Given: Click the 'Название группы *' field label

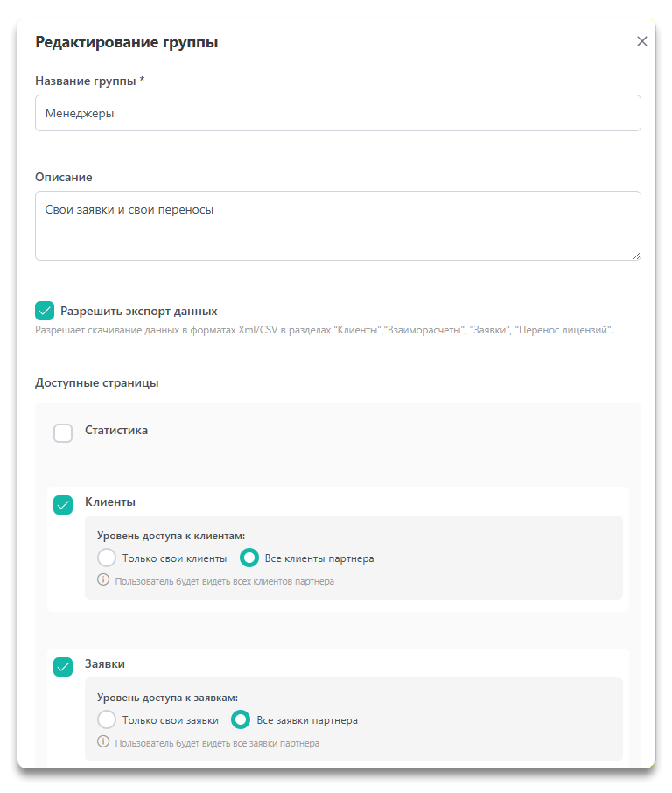Looking at the screenshot, I should coord(89,81).
